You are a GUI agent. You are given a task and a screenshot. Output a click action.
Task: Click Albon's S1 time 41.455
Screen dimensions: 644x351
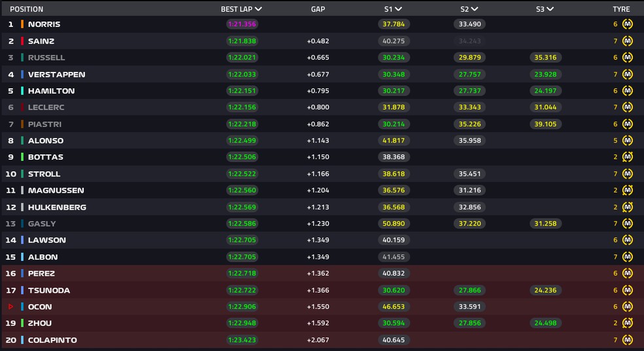(x=393, y=257)
